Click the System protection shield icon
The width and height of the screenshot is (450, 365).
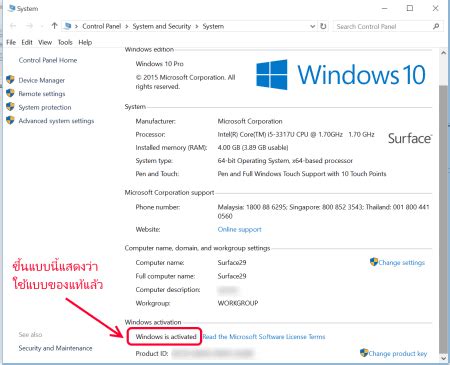point(10,107)
